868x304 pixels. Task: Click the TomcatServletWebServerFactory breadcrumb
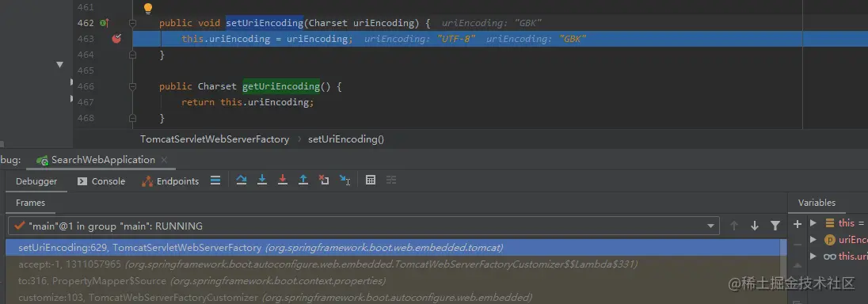tap(215, 139)
